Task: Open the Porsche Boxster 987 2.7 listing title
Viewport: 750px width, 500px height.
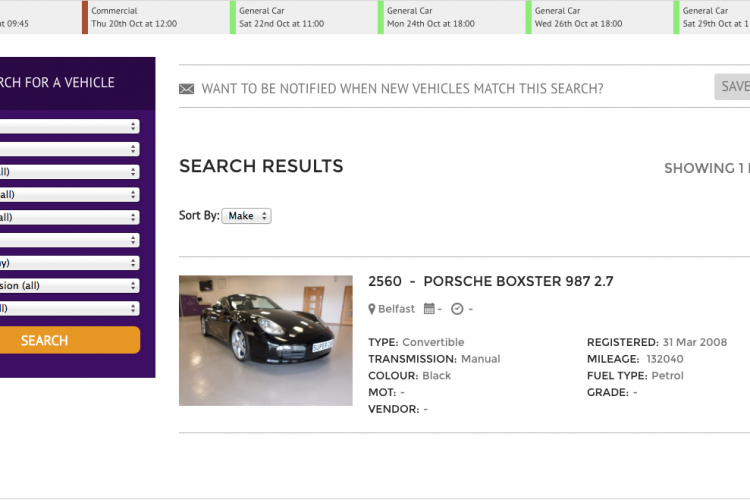Action: (491, 281)
